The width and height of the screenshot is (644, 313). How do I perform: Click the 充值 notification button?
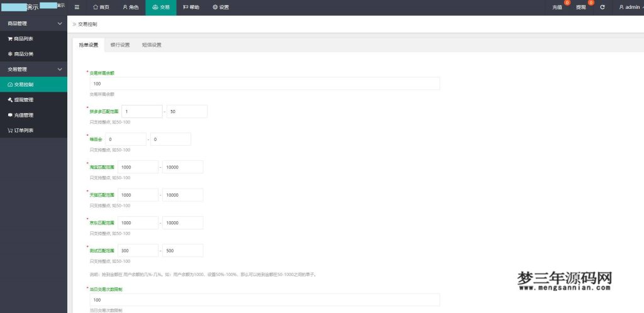coord(557,7)
